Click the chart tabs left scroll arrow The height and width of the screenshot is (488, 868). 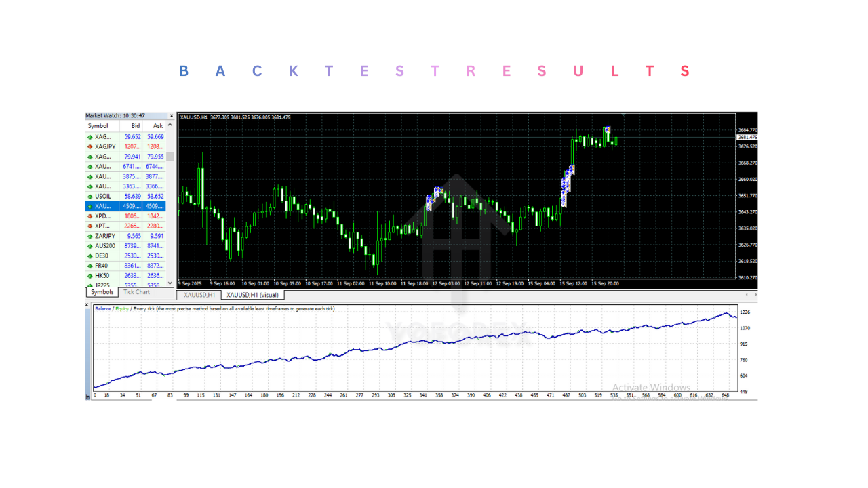(747, 296)
